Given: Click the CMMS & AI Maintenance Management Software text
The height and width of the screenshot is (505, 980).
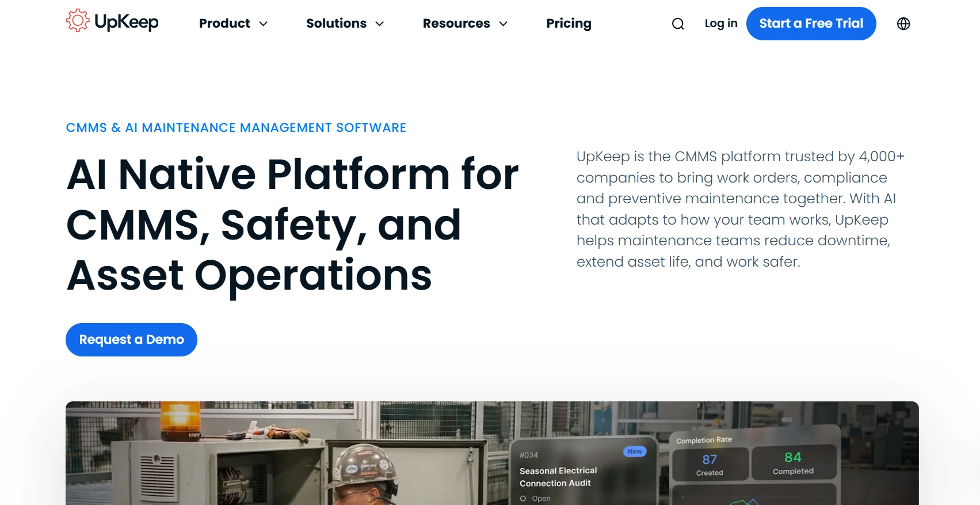Looking at the screenshot, I should click(236, 128).
